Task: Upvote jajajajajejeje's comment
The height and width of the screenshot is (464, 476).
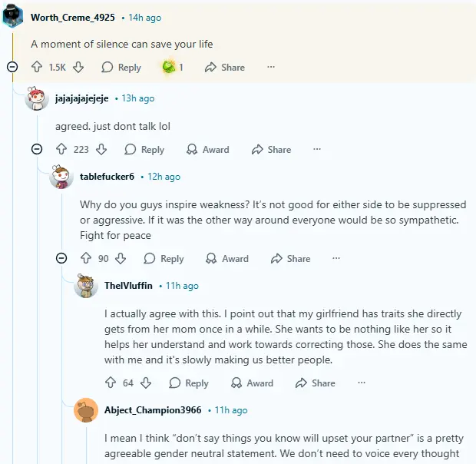Action: 61,150
